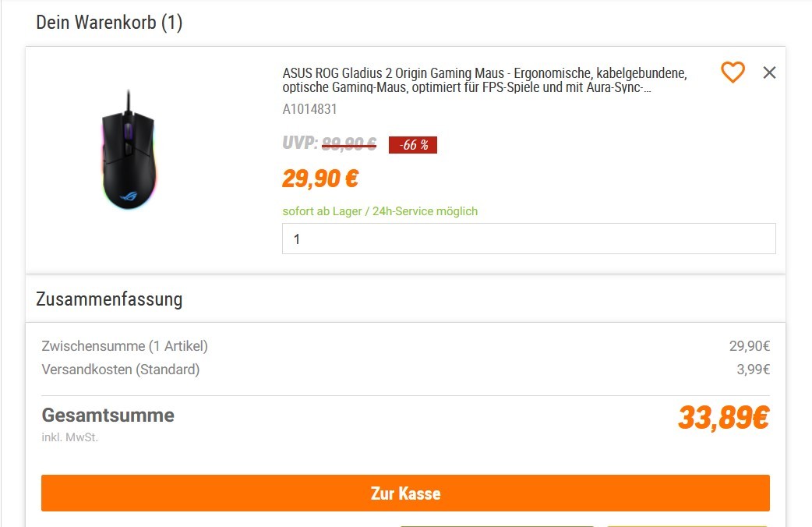
Task: Click the Versandkosten (Standard) label
Action: click(x=121, y=370)
